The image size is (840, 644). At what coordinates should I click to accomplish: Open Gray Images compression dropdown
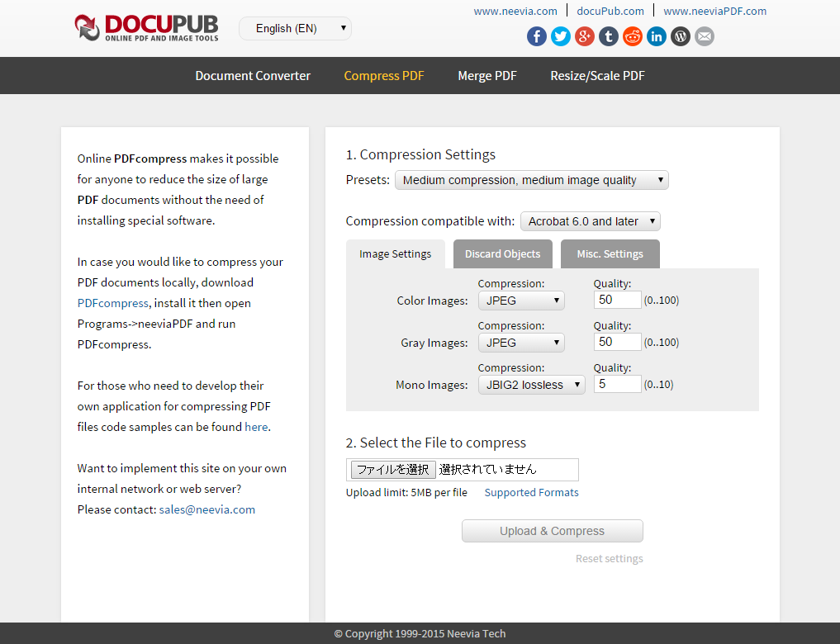[x=521, y=343]
